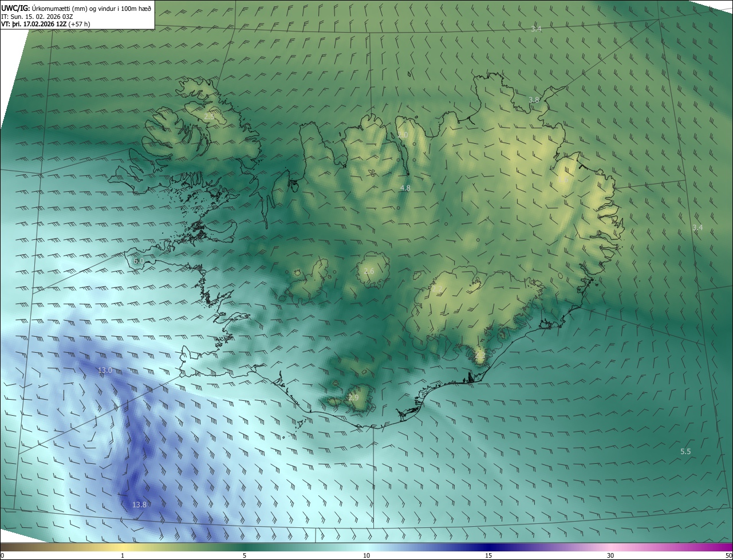Click the 13.0 precipitation value label

click(105, 370)
